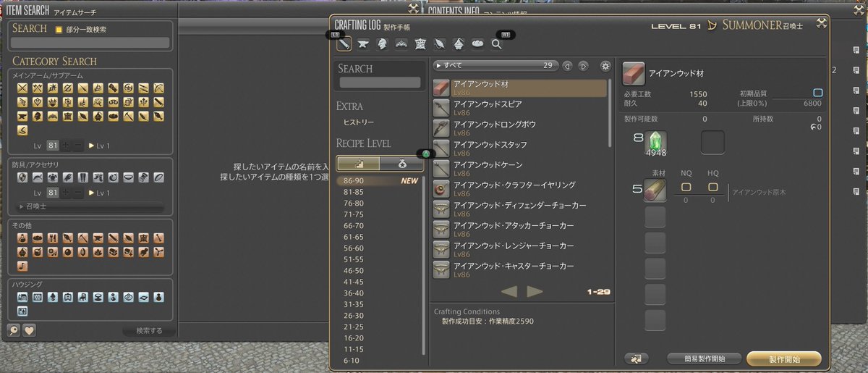This screenshot has width=868, height=373.
Task: Increase Lv under 防具/アクセサリ with plus
Action: point(66,193)
